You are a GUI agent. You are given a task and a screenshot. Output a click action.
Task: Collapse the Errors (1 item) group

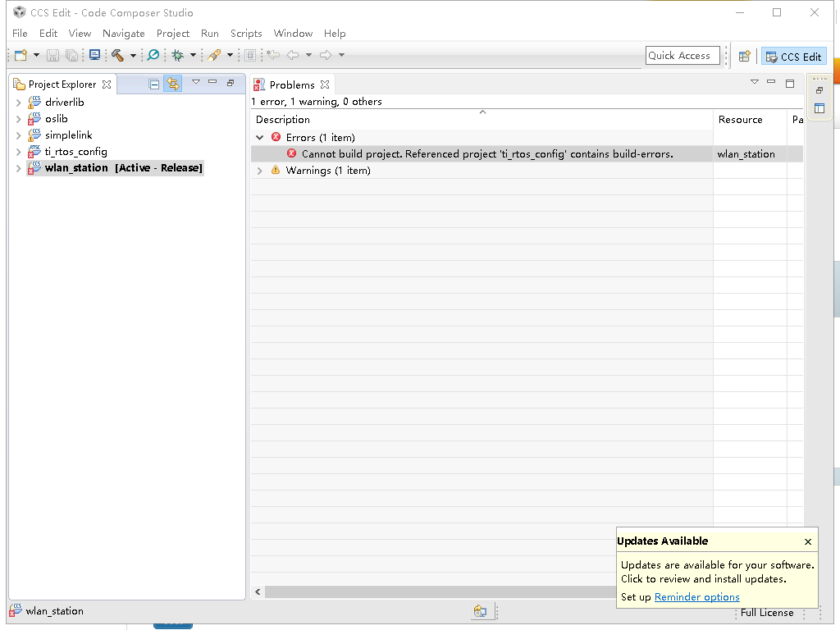(x=260, y=138)
